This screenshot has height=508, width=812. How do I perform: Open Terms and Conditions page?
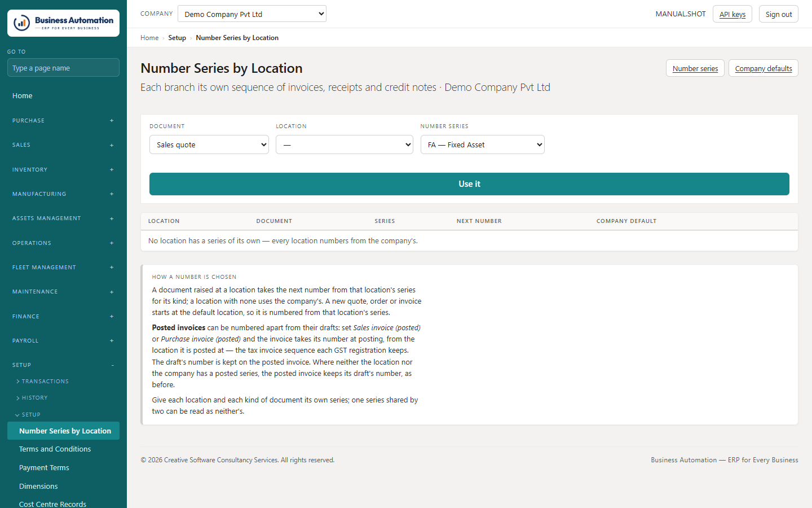click(63, 449)
